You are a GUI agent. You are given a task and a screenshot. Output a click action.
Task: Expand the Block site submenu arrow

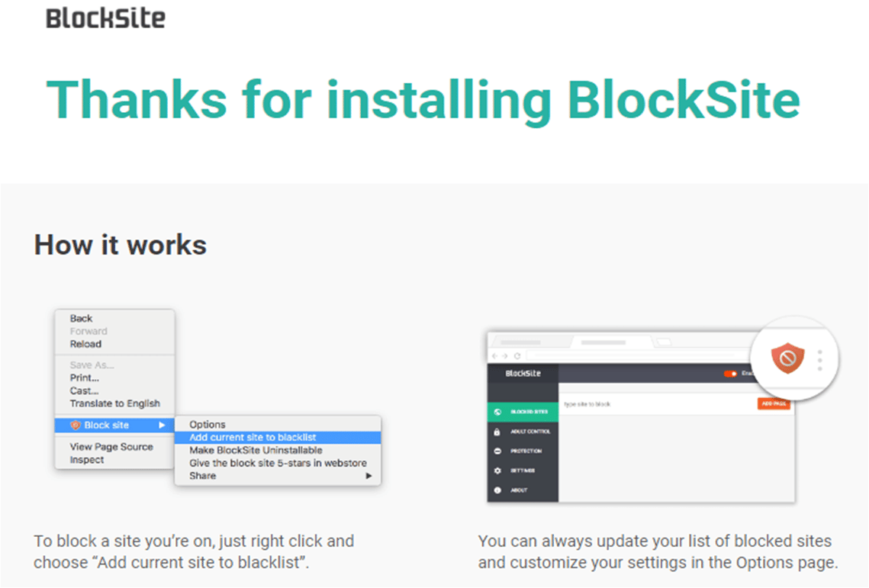[162, 425]
